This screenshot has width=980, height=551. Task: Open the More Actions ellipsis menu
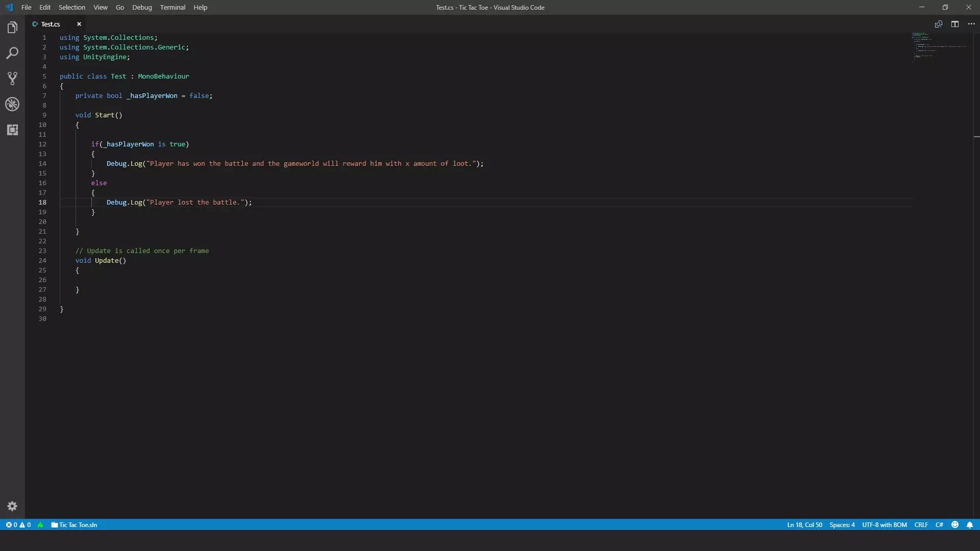pos(971,24)
